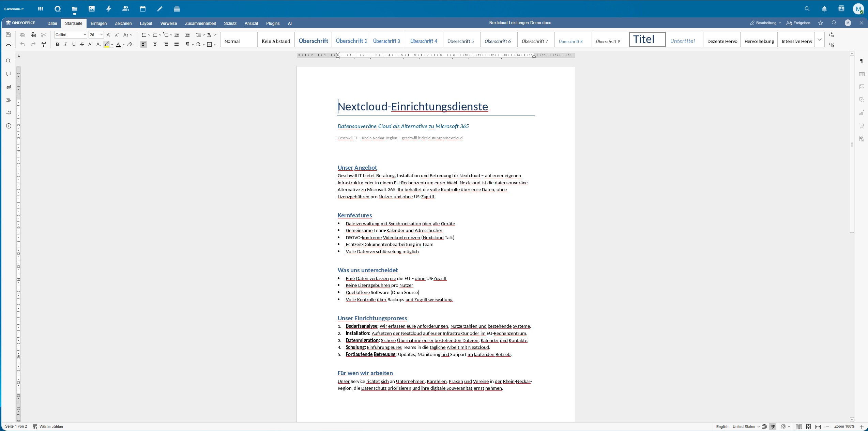The height and width of the screenshot is (431, 868).
Task: Open the About info sidebar icon
Action: (9, 126)
